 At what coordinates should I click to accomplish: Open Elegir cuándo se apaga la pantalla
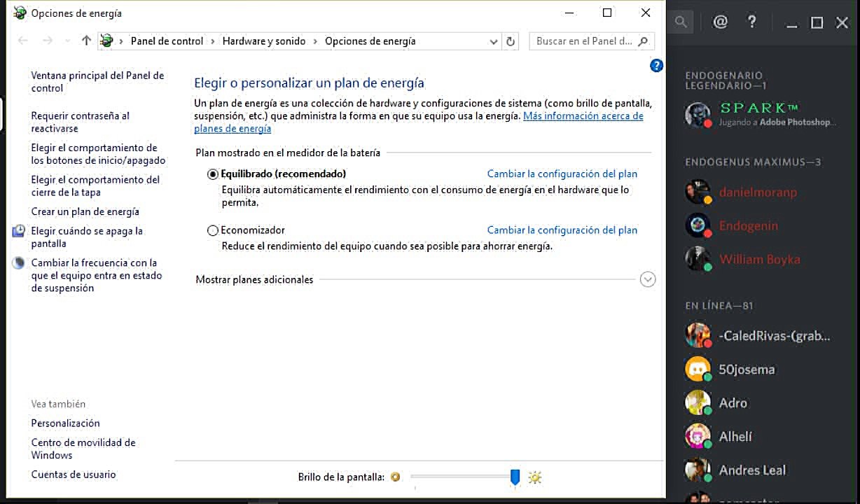pyautogui.click(x=87, y=237)
